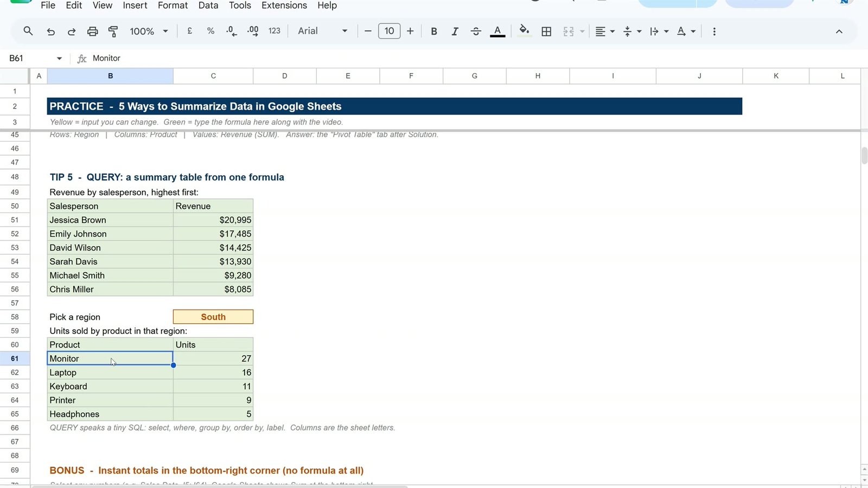Image resolution: width=868 pixels, height=488 pixels.
Task: Format as currency with pound icon
Action: click(x=190, y=31)
